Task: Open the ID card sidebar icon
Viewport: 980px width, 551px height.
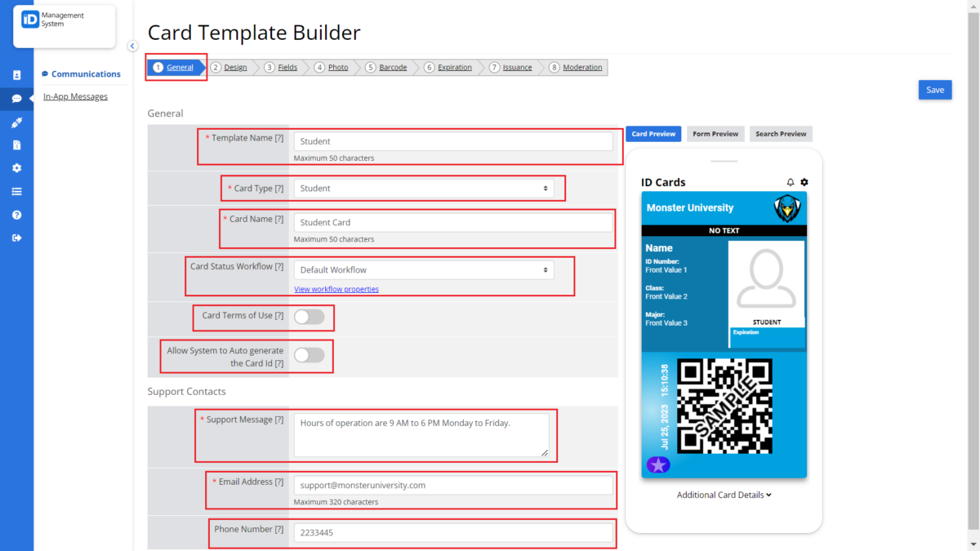Action: click(x=16, y=74)
